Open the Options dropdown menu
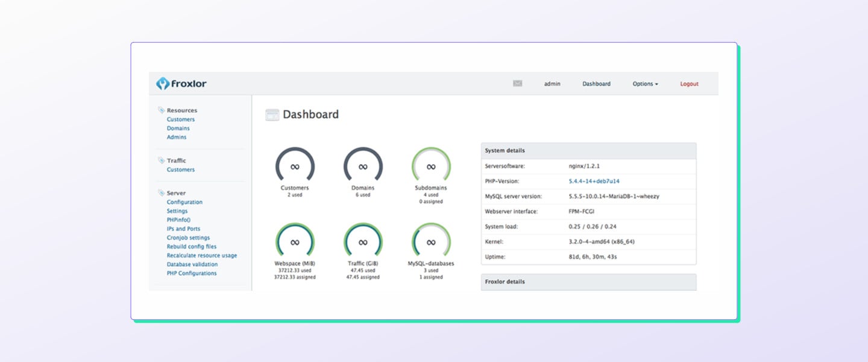The image size is (868, 362). coord(645,84)
